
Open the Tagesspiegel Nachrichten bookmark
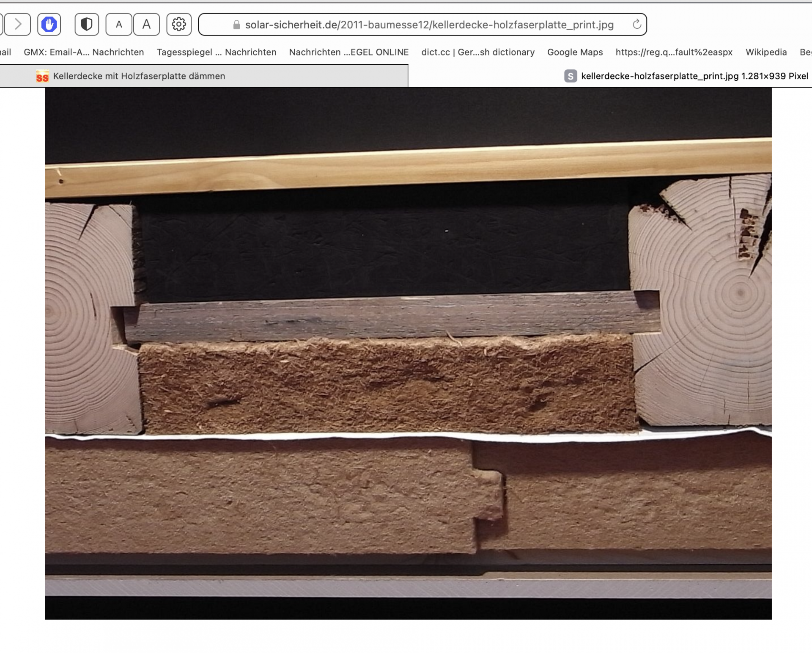click(217, 52)
